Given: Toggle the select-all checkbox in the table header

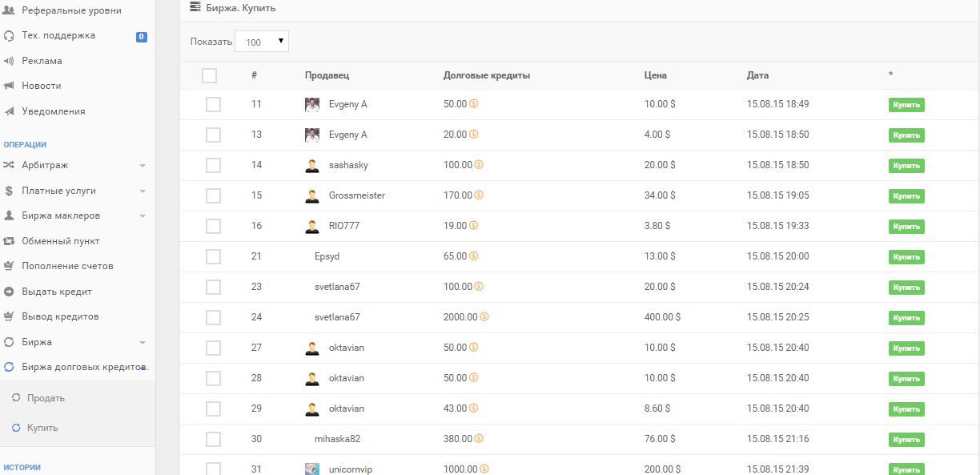Looking at the screenshot, I should tap(210, 75).
